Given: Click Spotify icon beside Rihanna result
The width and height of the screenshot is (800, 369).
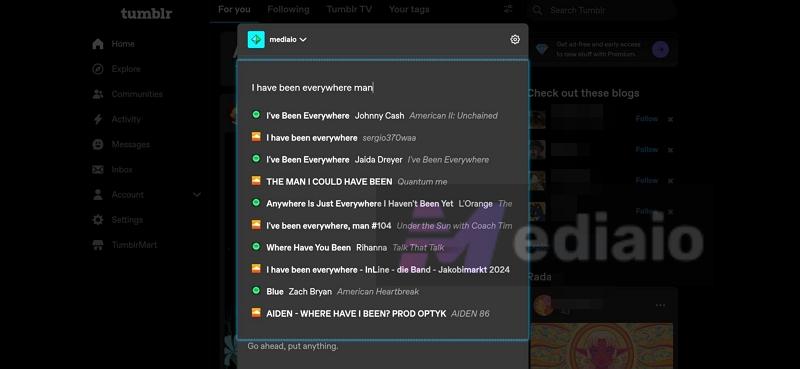Looking at the screenshot, I should [256, 247].
